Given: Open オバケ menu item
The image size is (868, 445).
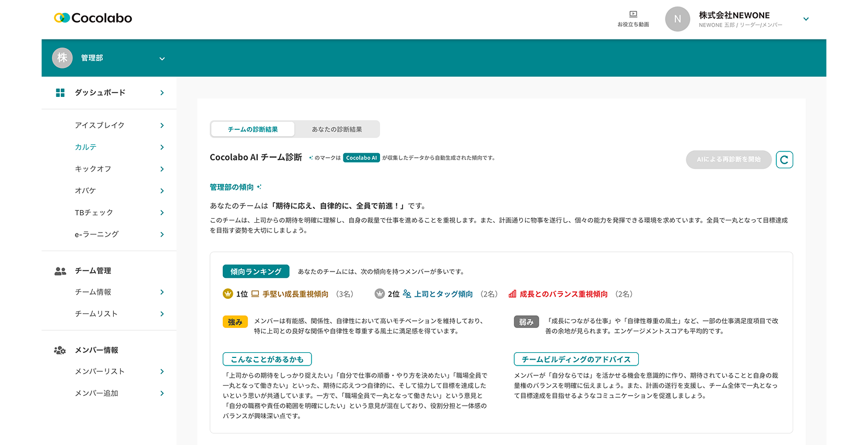Looking at the screenshot, I should click(x=86, y=191).
